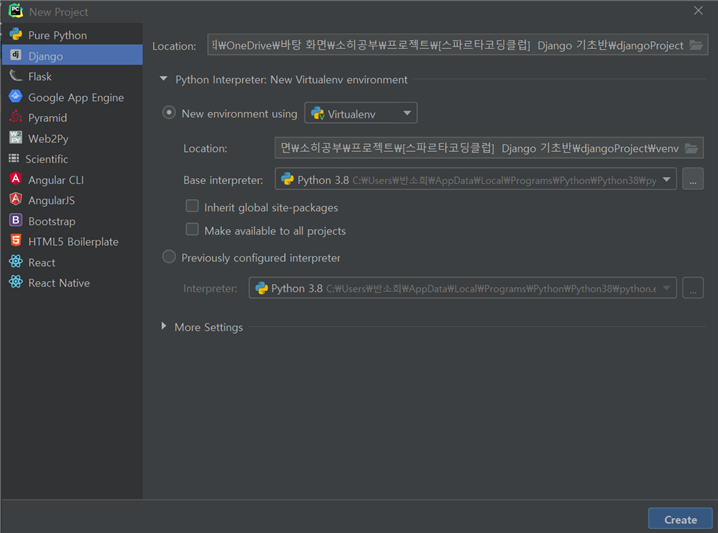The width and height of the screenshot is (718, 533).
Task: Open the Virtualenv environment type dropdown
Action: [x=361, y=113]
